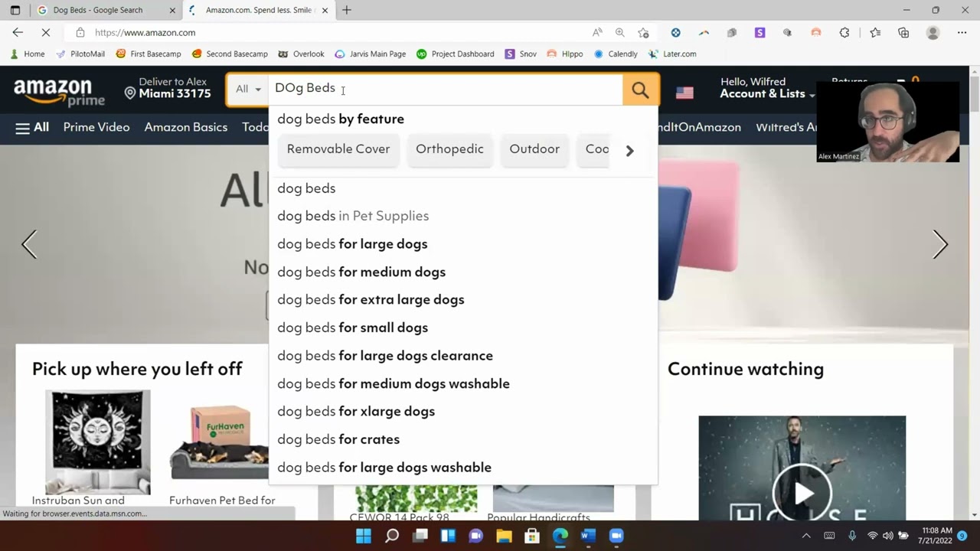Open browser Extensions puzzle icon
The width and height of the screenshot is (980, 551).
844,33
